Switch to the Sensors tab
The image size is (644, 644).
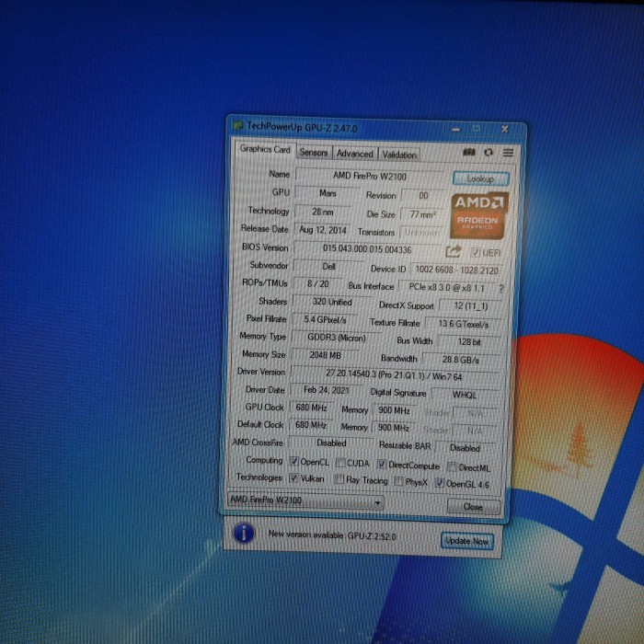(x=314, y=153)
